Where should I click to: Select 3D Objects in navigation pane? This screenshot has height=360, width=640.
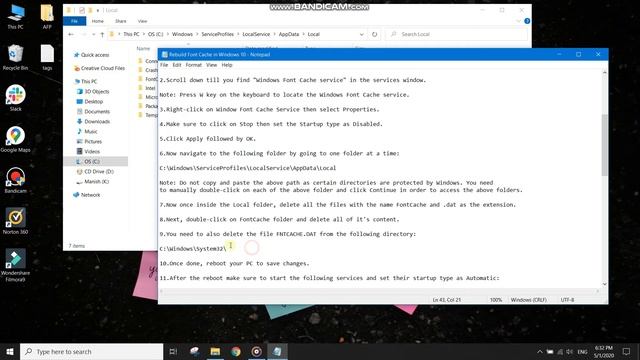tap(93, 91)
